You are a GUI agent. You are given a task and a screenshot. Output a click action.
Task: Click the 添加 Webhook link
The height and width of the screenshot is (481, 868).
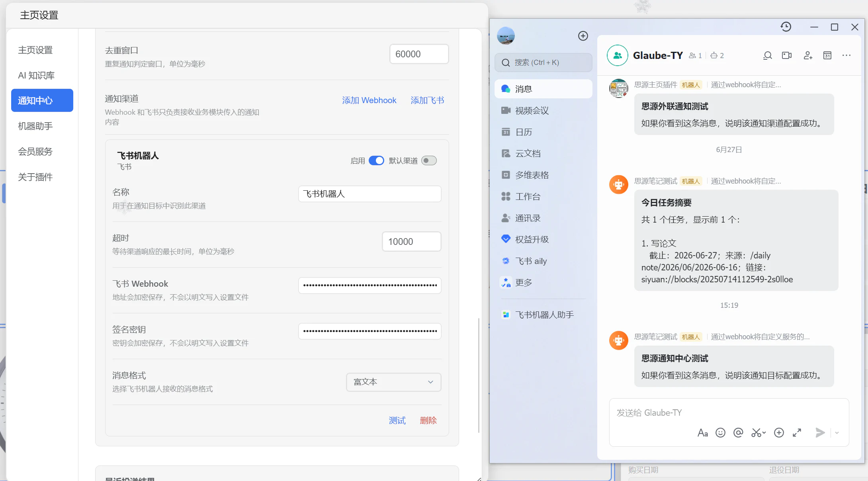click(x=369, y=100)
